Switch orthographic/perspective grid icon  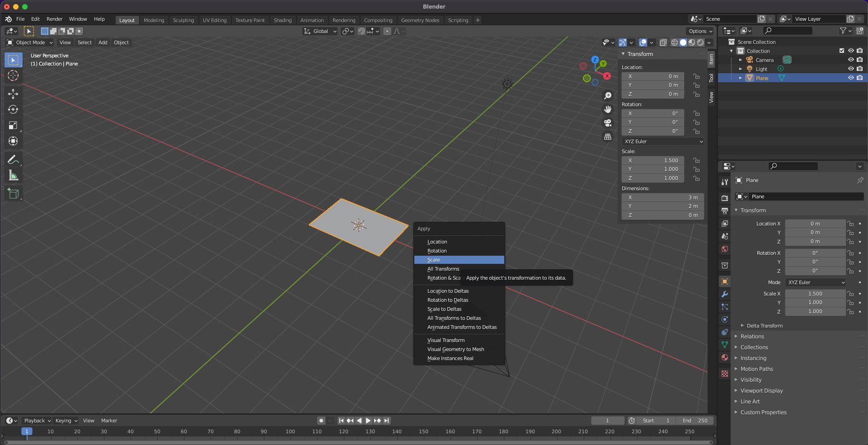point(608,136)
